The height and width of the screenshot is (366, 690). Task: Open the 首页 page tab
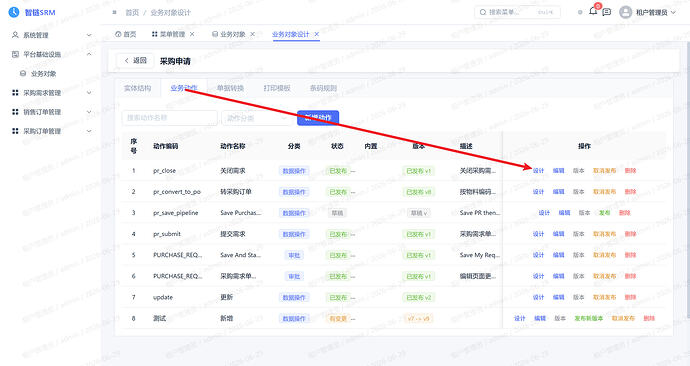click(x=126, y=34)
